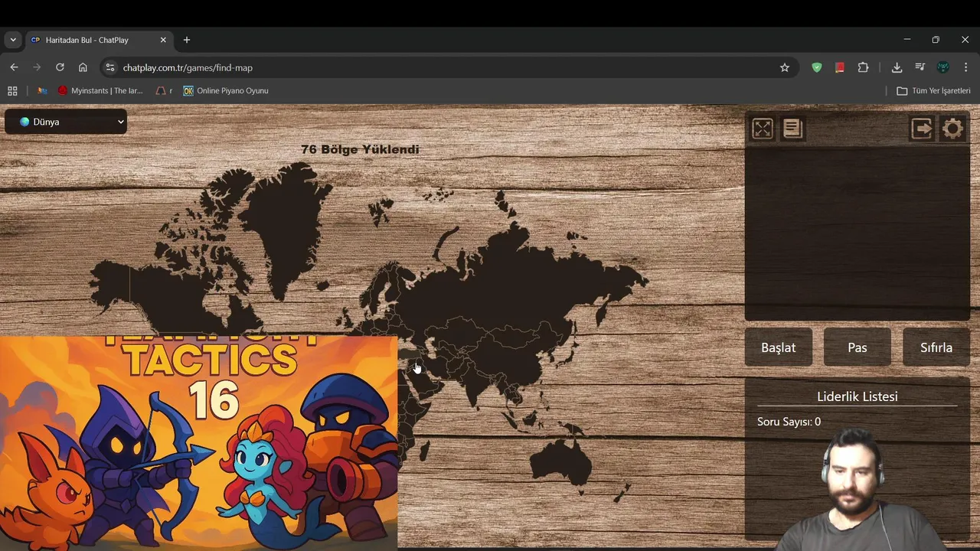The image size is (980, 551).
Task: Open the 'r' bookmark with headphone icon
Action: point(165,90)
